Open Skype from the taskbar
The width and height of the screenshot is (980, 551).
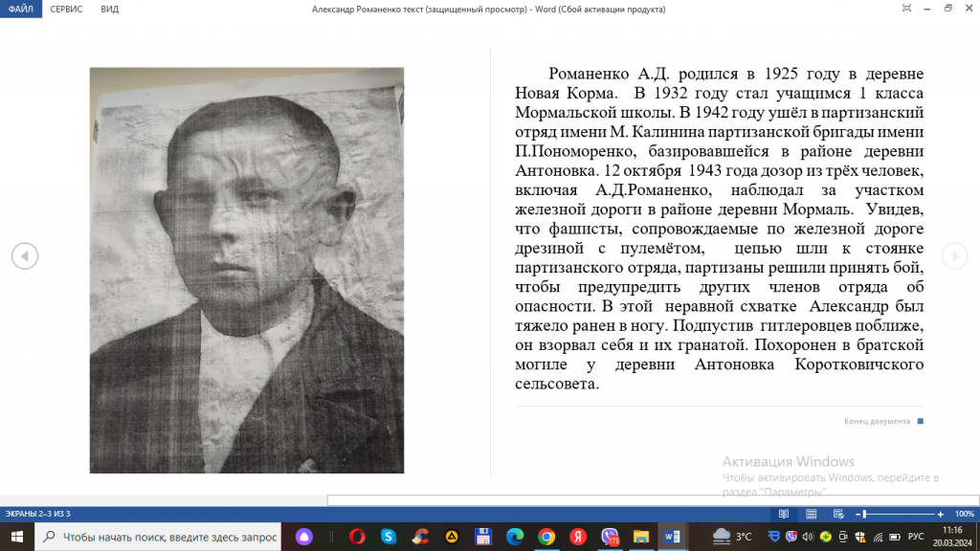[389, 537]
